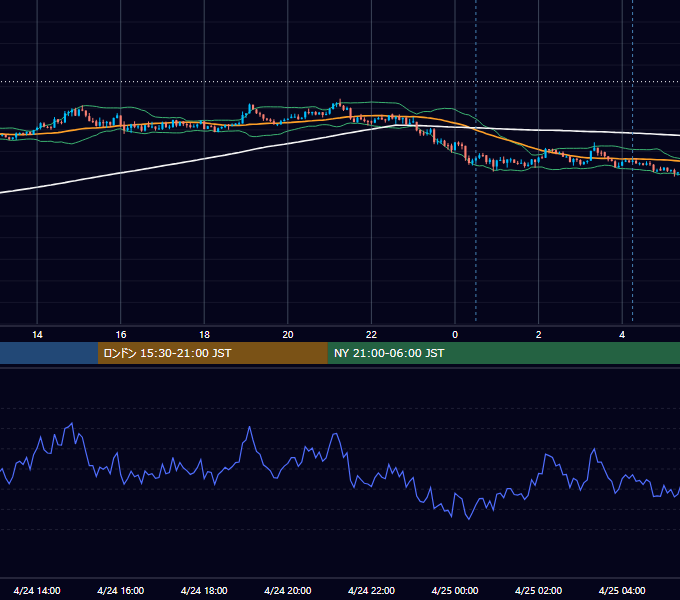Click the 4/24 16:00 label on the oscillator axis

121,590
